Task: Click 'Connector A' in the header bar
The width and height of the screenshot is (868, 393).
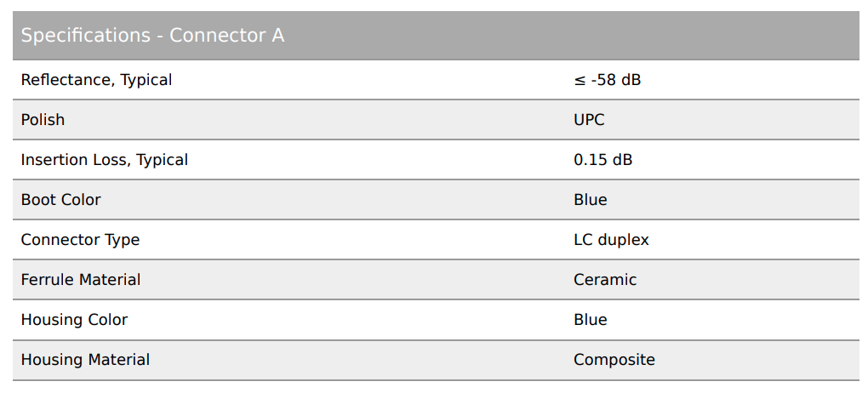Action: pos(226,36)
